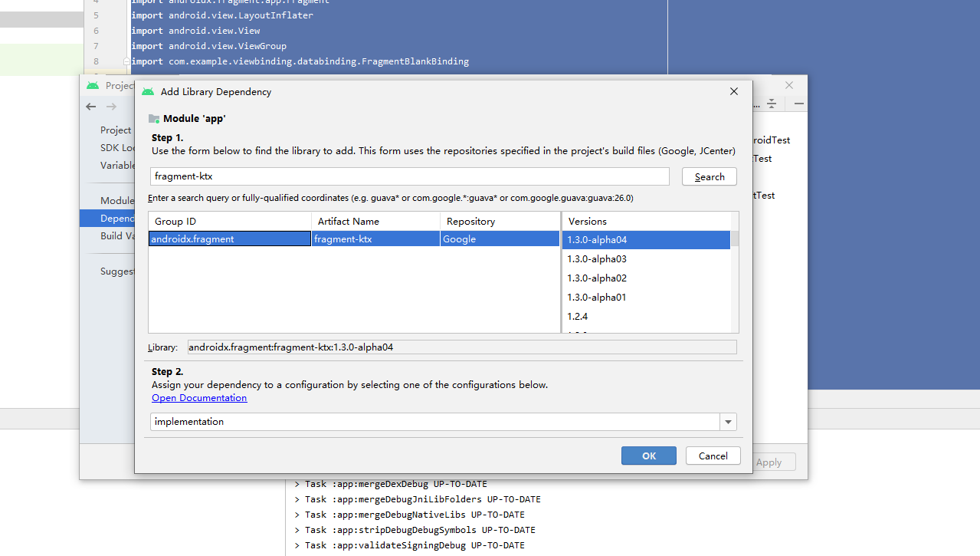
Task: Open the Open Documentation link
Action: click(x=199, y=398)
